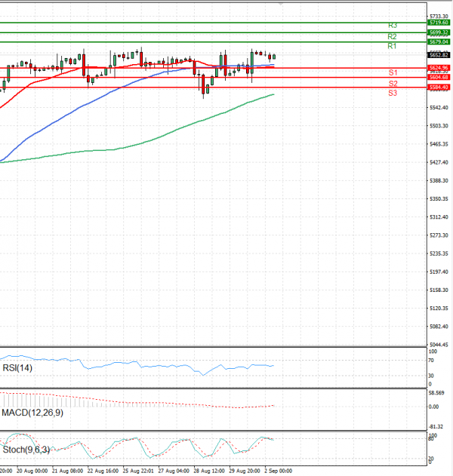Click the 5044.45 price axis value
The height and width of the screenshot is (476, 453).
[439, 345]
